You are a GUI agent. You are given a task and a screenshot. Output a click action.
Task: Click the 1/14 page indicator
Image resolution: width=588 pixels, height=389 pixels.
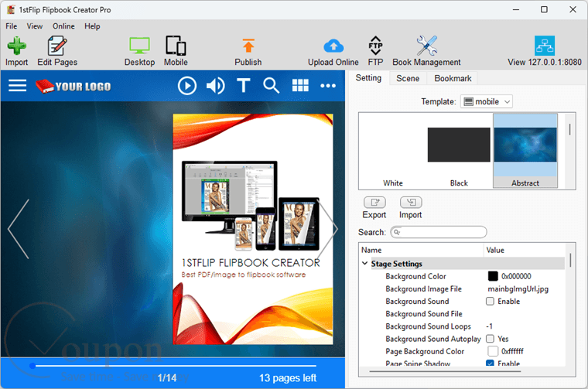click(x=167, y=377)
